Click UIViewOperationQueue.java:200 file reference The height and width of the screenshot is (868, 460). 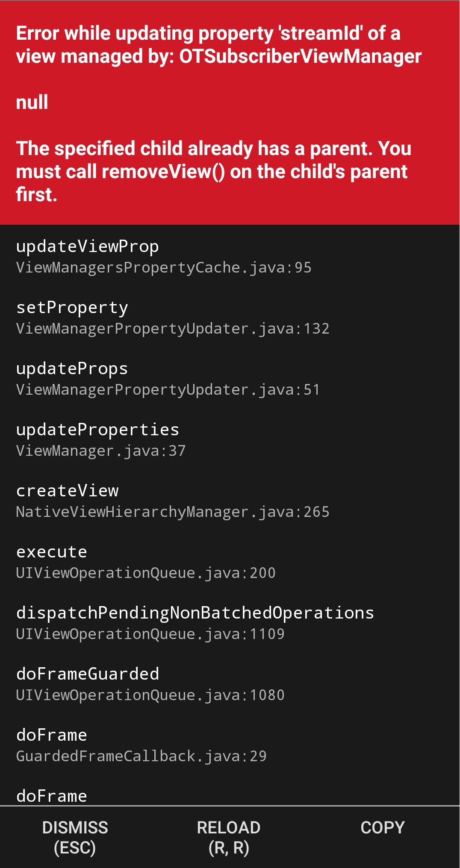tap(145, 572)
